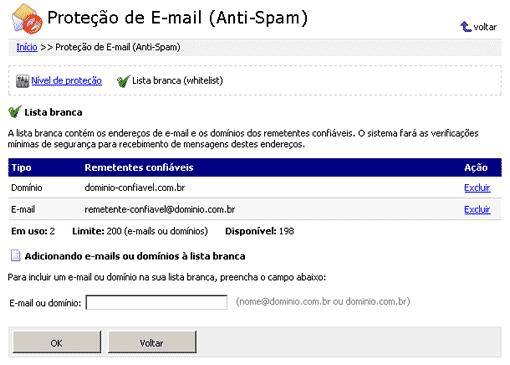This screenshot has width=510, height=365.
Task: Select the dominio-confiavel.com.br row entry
Action: click(135, 188)
